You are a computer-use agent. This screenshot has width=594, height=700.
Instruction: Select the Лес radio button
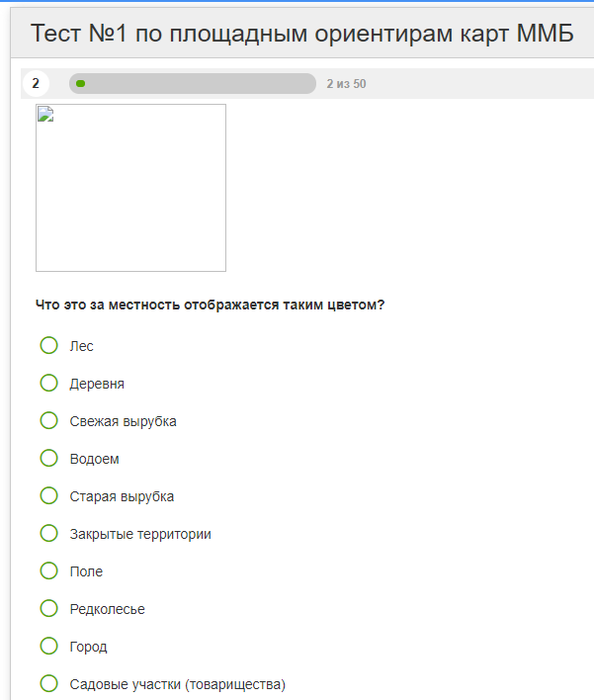(x=48, y=345)
